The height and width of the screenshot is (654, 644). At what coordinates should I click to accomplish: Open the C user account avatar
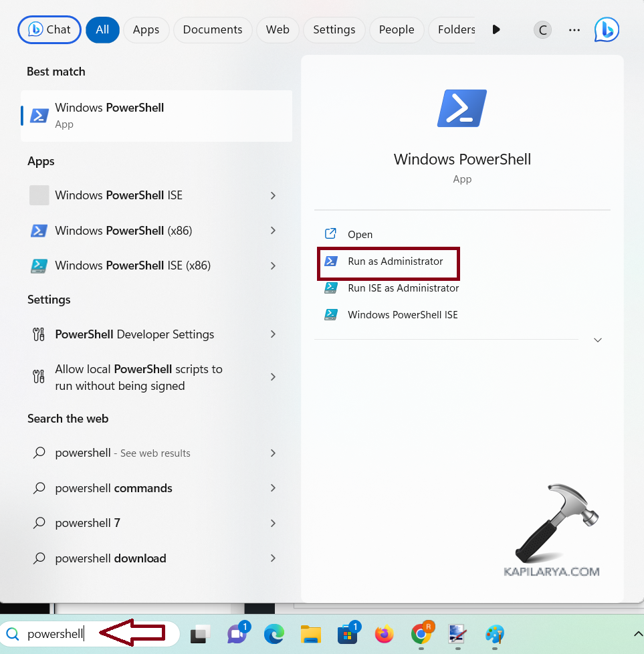coord(542,30)
